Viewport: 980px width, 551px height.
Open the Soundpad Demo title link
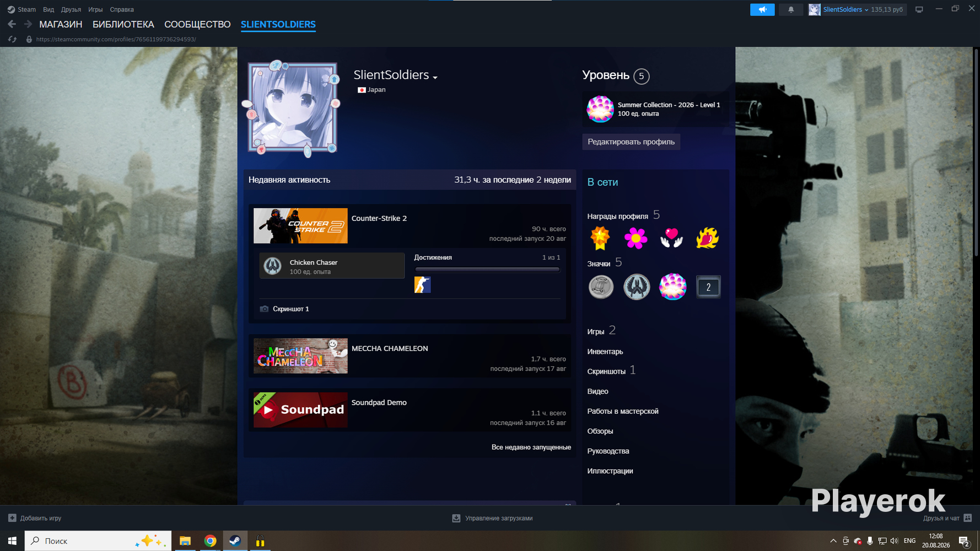[x=379, y=402]
